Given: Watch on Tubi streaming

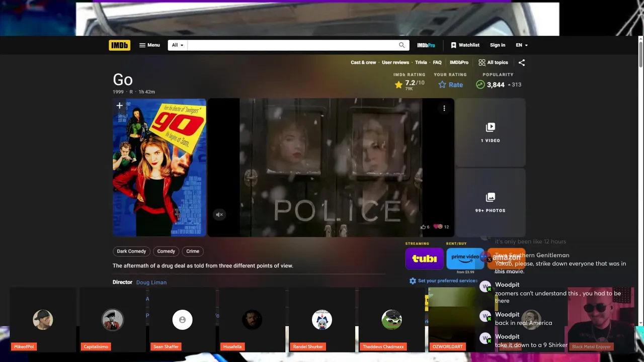Looking at the screenshot, I should pyautogui.click(x=425, y=259).
